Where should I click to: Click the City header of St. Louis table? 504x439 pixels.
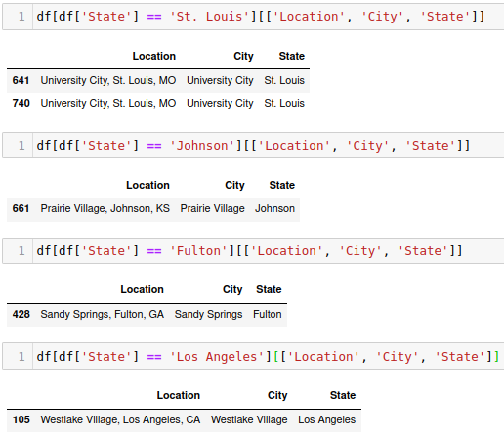[243, 56]
